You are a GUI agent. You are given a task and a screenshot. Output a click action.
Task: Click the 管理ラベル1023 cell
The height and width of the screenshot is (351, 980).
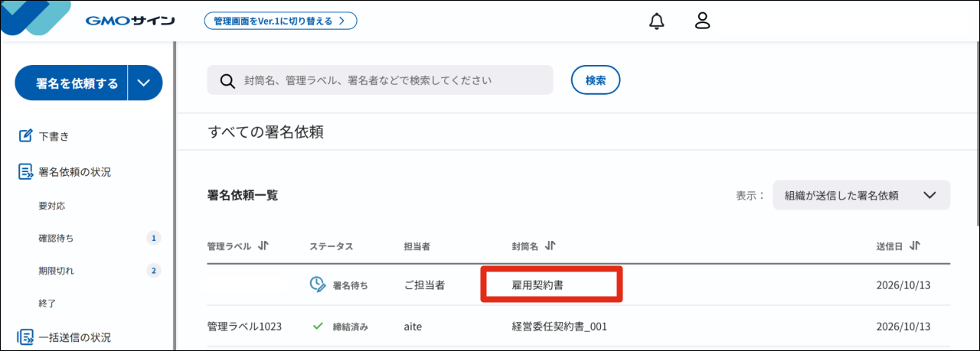(x=244, y=327)
